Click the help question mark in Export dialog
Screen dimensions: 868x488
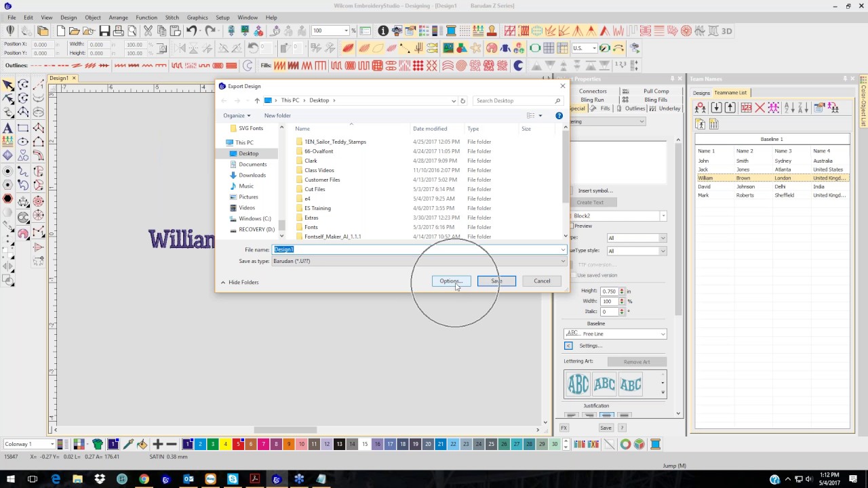[x=559, y=115]
